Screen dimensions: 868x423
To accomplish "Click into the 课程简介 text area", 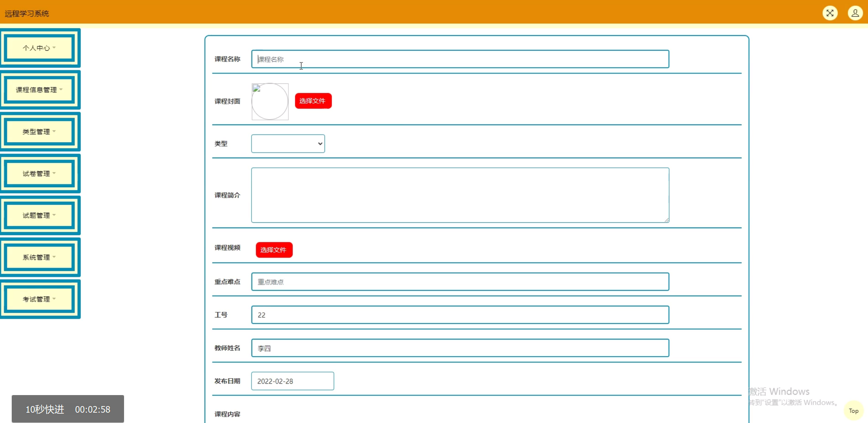I will (460, 195).
